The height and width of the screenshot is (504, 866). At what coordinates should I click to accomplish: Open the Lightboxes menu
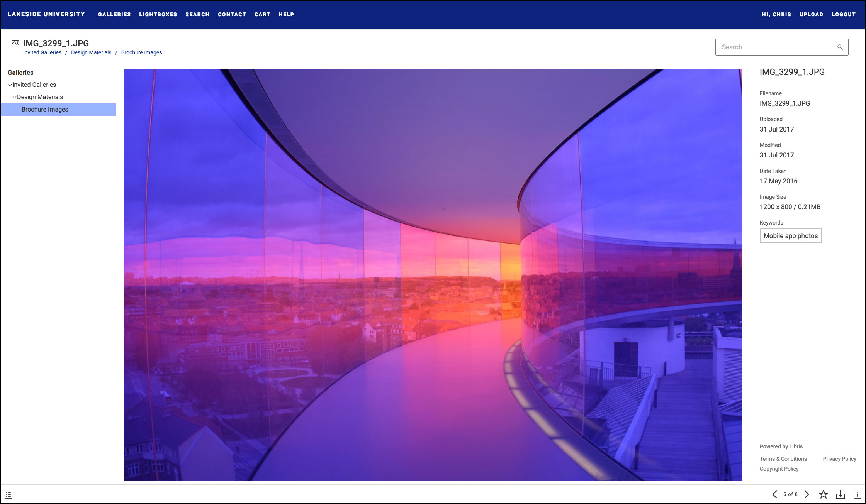pyautogui.click(x=158, y=14)
